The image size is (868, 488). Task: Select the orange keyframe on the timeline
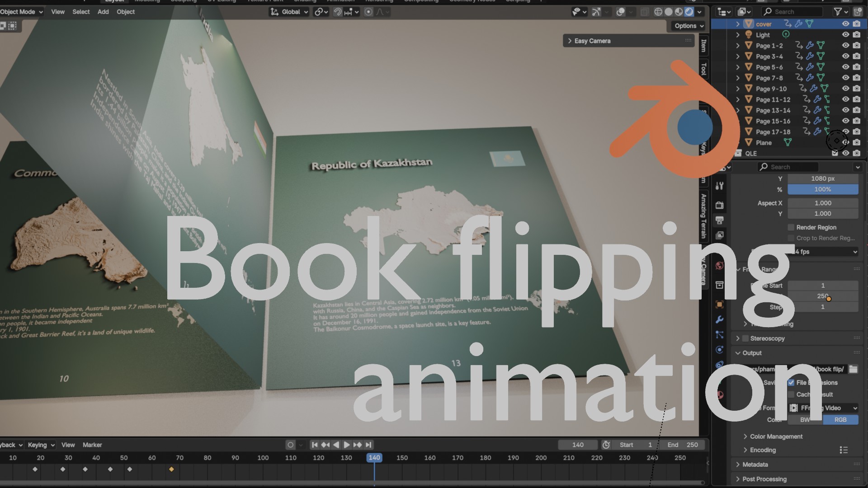pyautogui.click(x=171, y=469)
